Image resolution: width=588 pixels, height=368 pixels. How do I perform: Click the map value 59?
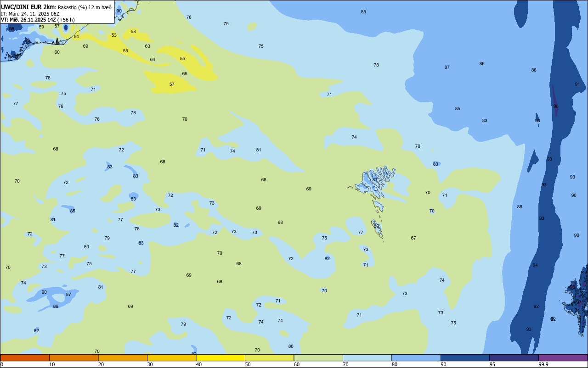41,27
